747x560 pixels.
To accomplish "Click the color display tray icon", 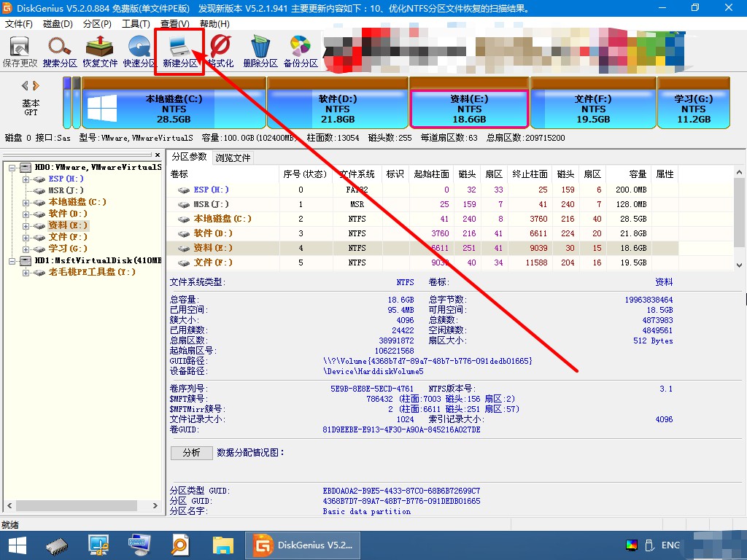I will tap(632, 545).
